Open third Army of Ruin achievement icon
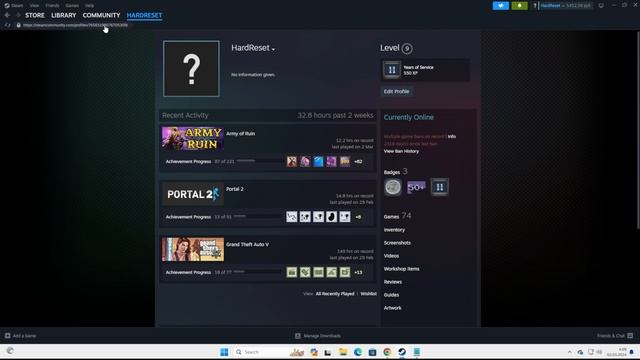This screenshot has width=640, height=360. (x=318, y=161)
